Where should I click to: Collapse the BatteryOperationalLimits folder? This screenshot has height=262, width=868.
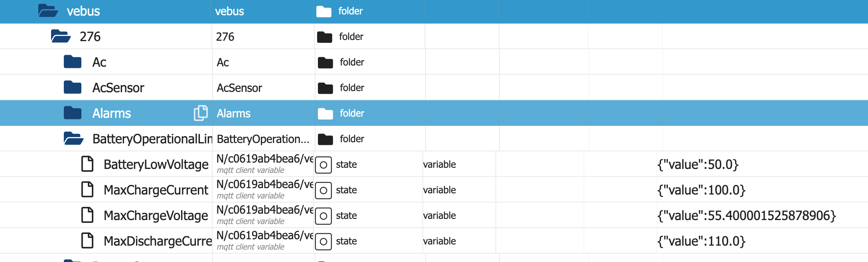[x=73, y=139]
